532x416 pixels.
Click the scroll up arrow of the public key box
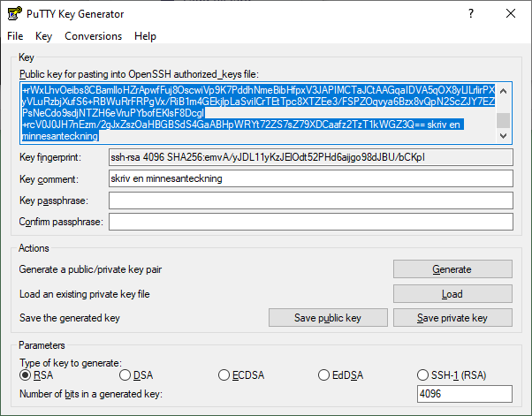[x=504, y=91]
